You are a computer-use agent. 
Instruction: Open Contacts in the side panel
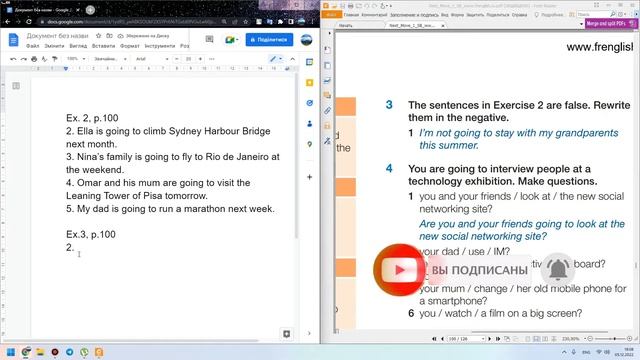tap(309, 124)
